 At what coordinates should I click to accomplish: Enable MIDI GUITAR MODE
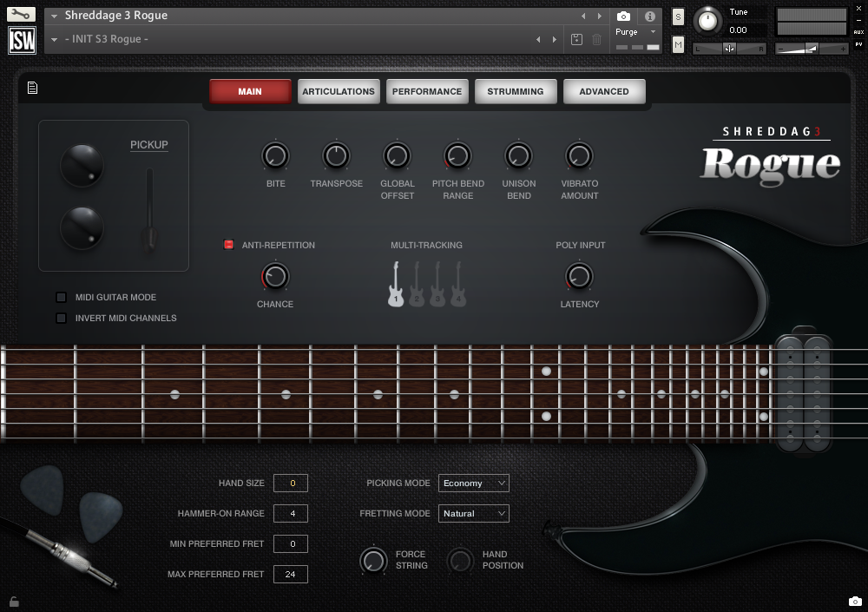pos(61,297)
